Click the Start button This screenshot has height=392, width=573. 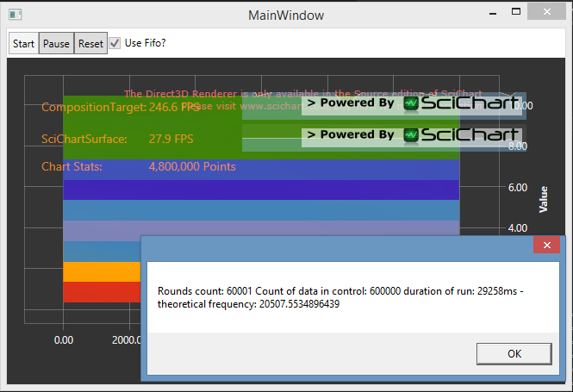[x=24, y=43]
